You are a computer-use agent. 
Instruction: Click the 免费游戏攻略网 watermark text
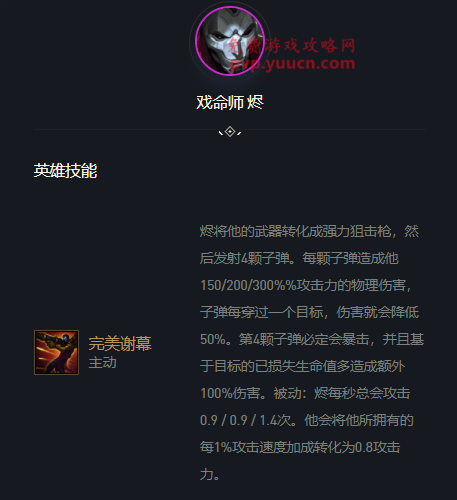pyautogui.click(x=291, y=45)
